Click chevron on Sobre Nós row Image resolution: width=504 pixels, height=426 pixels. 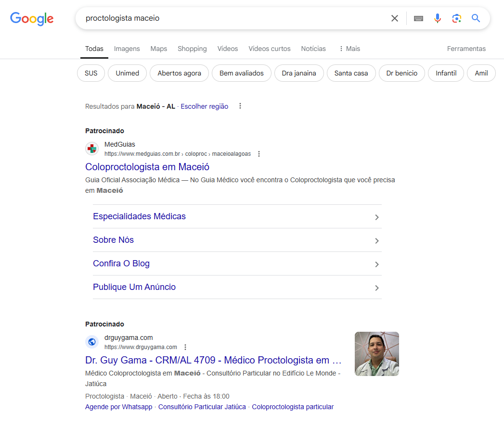[x=377, y=241]
